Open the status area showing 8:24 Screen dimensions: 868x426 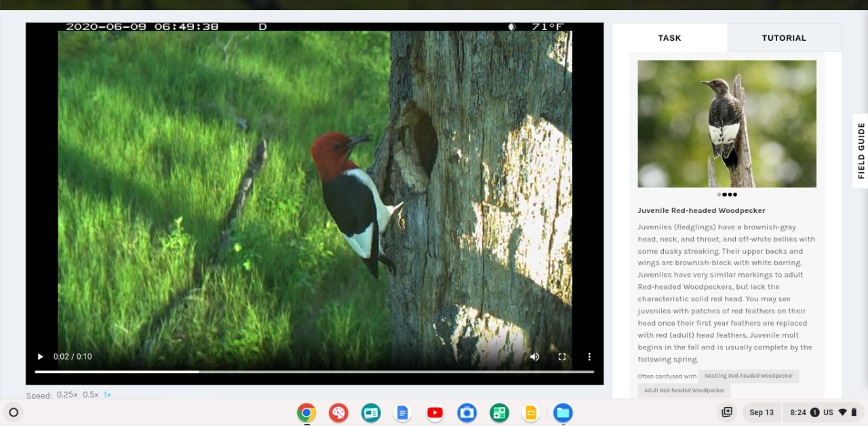823,412
